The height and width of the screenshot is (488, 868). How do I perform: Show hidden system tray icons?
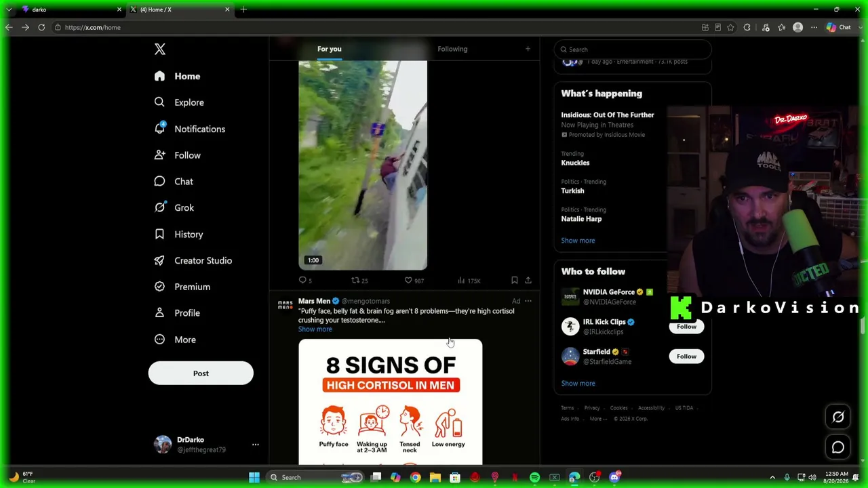(772, 478)
